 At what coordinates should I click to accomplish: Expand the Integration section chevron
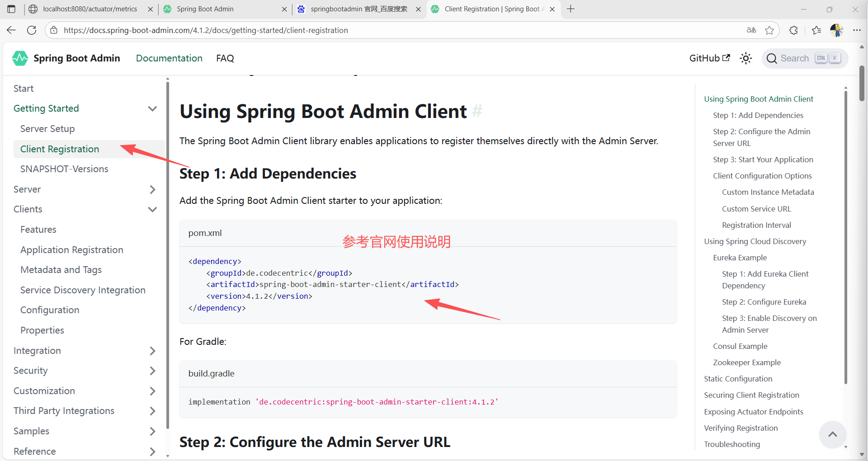pyautogui.click(x=152, y=351)
